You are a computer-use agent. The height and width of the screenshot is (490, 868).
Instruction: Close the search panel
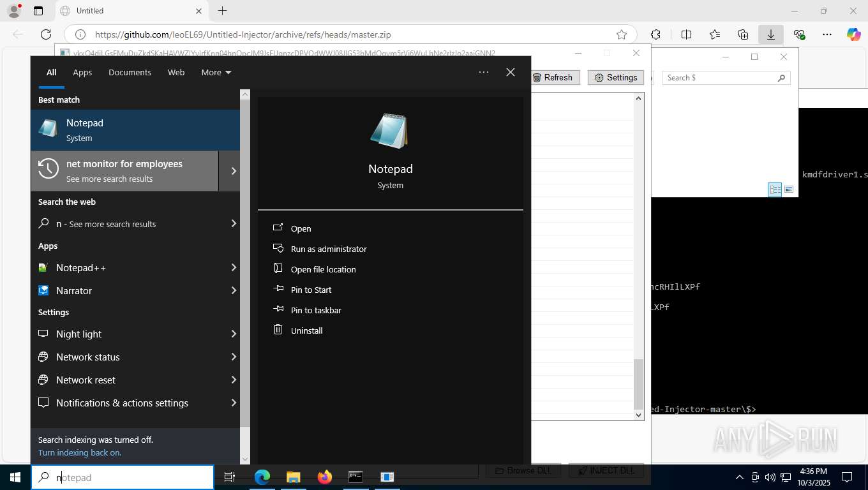tap(511, 72)
